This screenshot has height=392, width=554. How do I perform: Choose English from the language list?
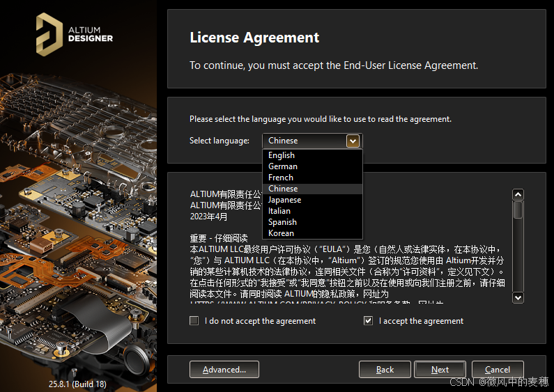pos(312,155)
